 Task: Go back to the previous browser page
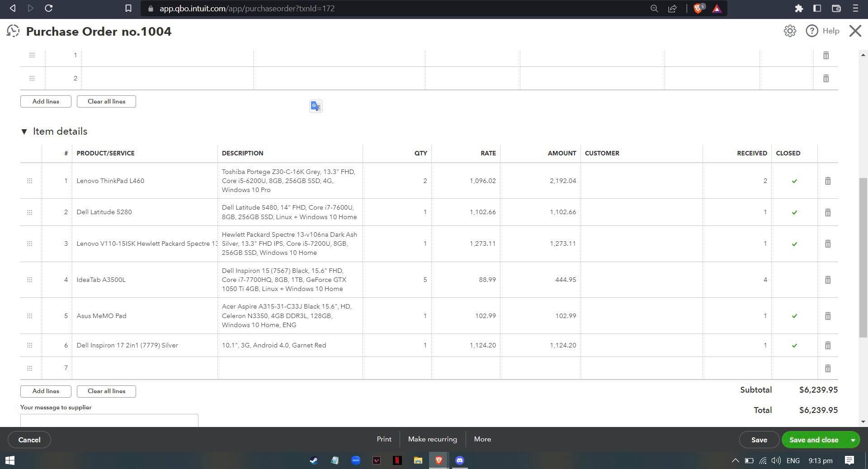click(x=13, y=8)
